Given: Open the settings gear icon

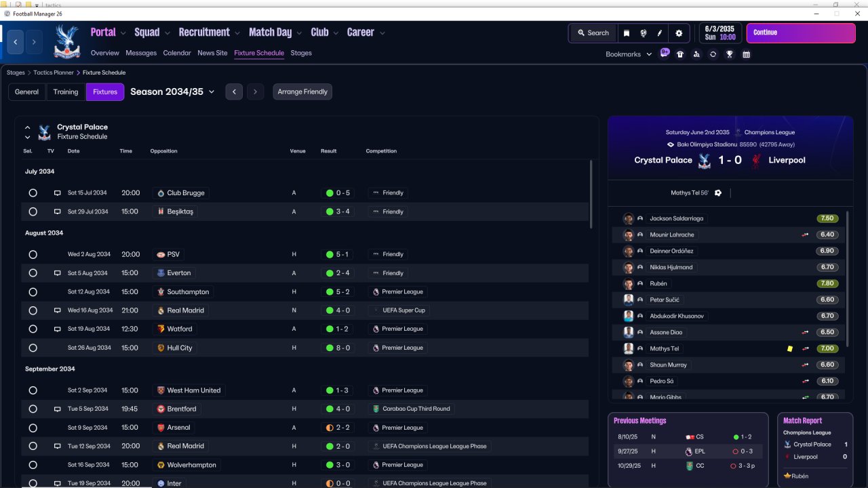Looking at the screenshot, I should click(x=679, y=33).
